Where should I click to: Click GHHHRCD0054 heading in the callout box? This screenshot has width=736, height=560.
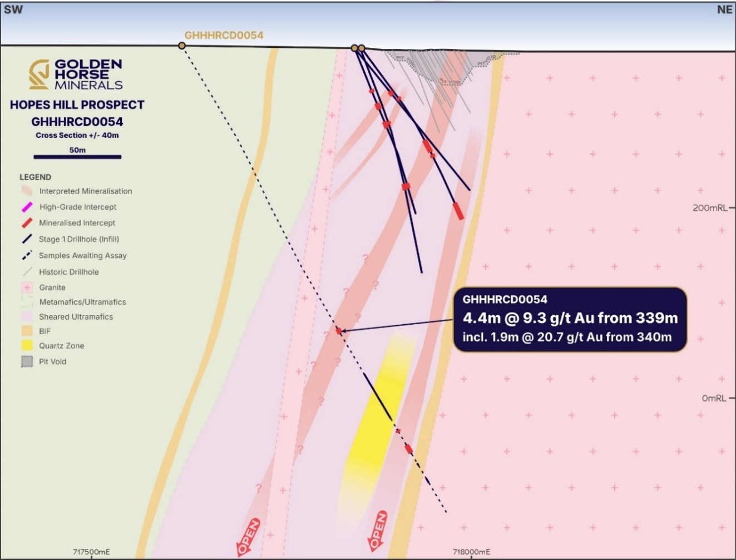505,299
